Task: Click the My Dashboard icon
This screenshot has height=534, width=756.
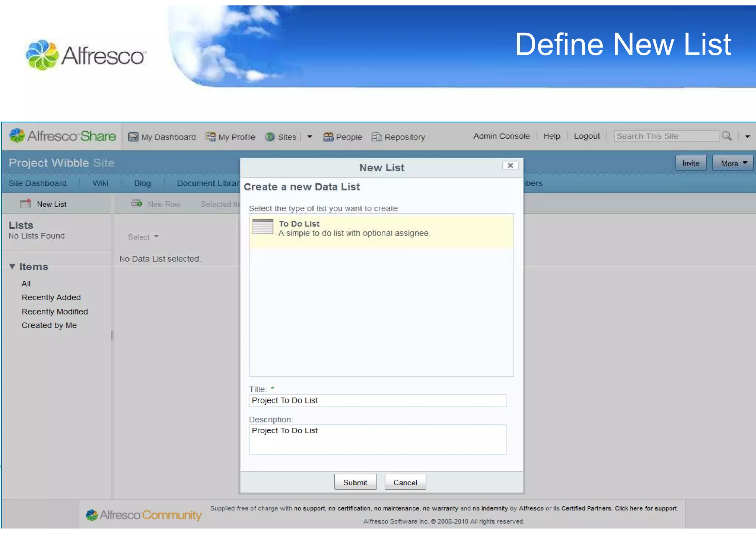Action: (133, 137)
